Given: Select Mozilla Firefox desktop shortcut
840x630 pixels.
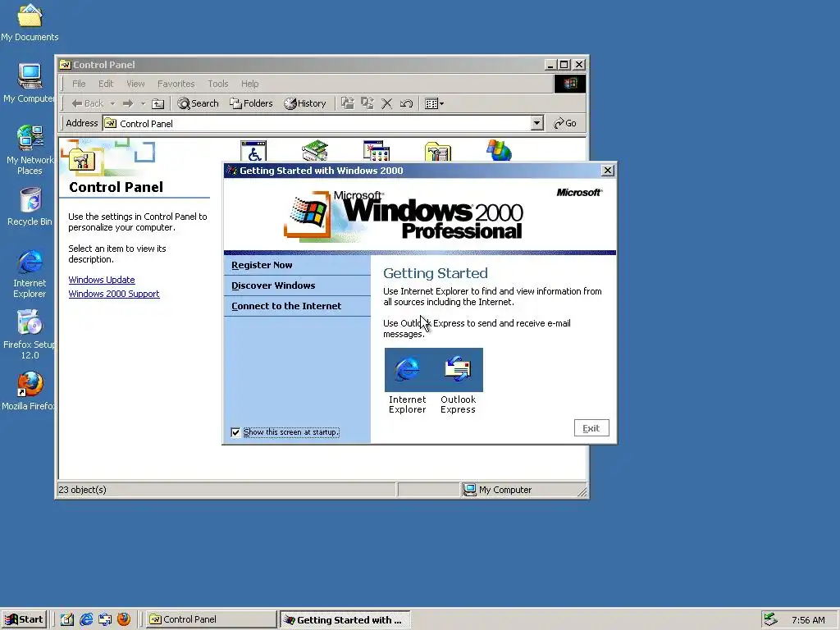Looking at the screenshot, I should [x=30, y=391].
